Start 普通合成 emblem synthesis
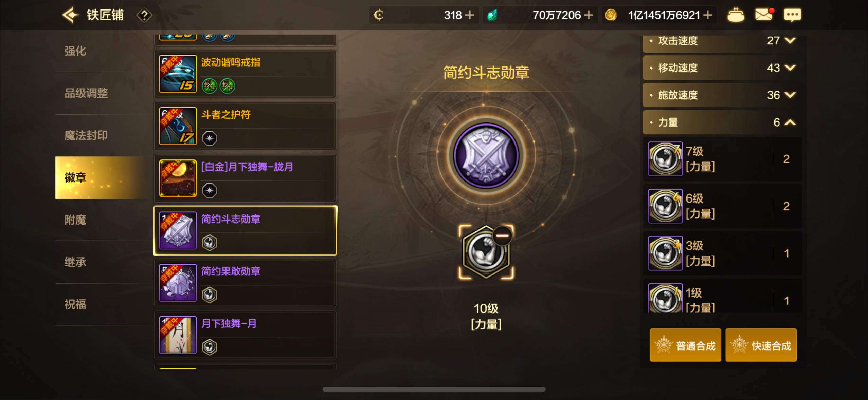Screen dimensions: 868x400 685,345
